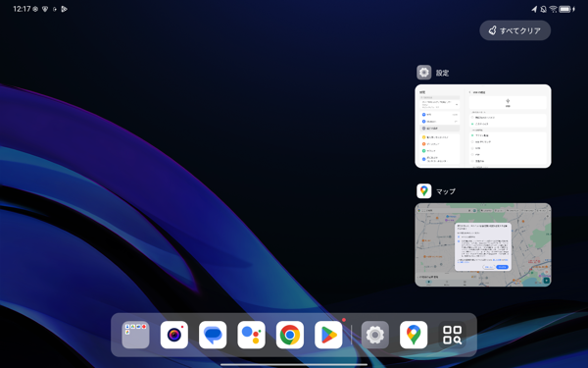Open Chrome browser from the dock

[290, 335]
